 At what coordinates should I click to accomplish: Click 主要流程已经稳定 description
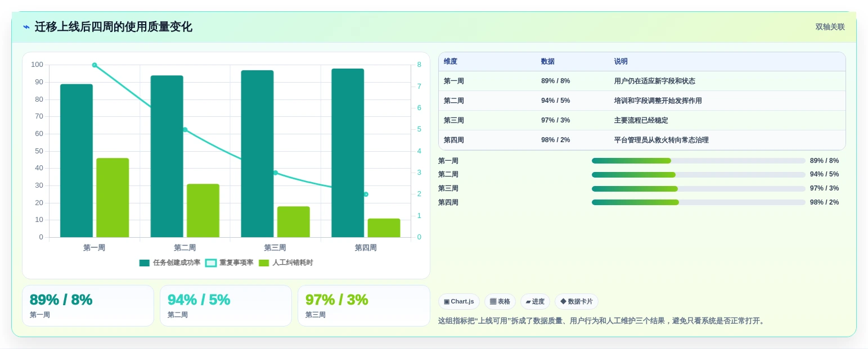(x=641, y=121)
